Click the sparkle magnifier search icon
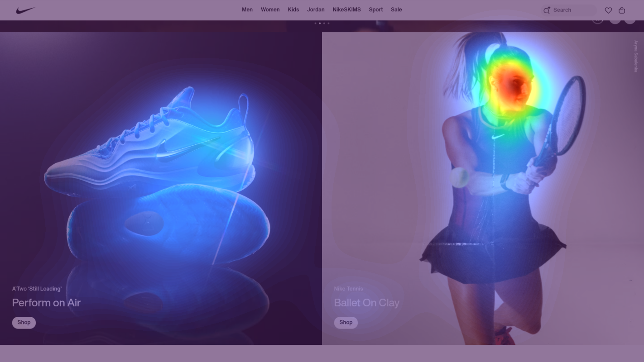 [547, 10]
